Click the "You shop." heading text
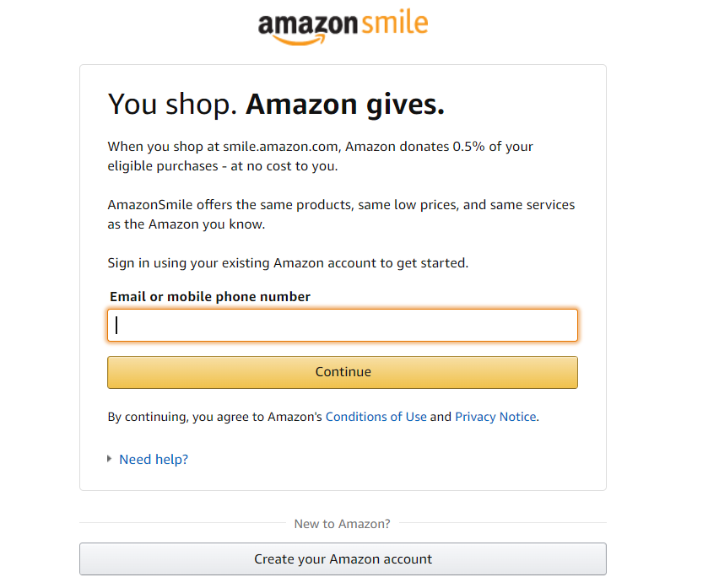This screenshot has height=588, width=719. [x=172, y=105]
